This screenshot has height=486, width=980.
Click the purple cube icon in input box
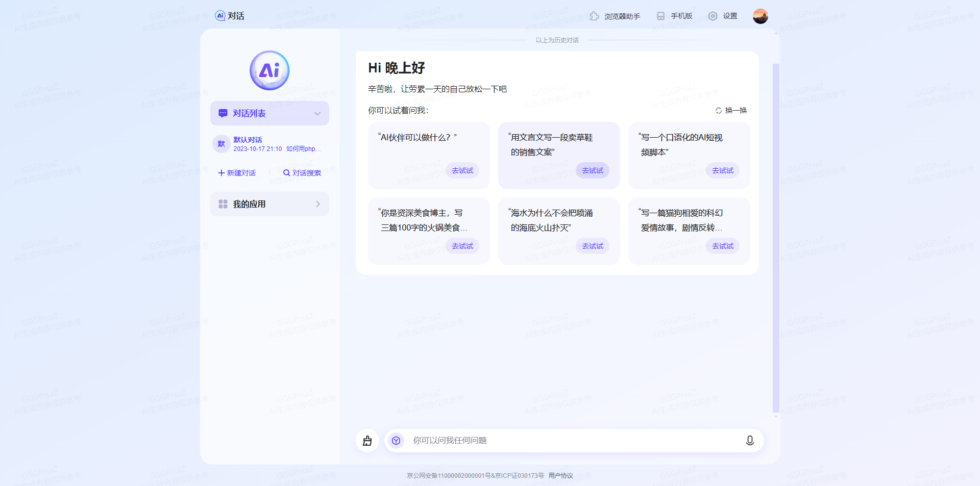(x=396, y=441)
